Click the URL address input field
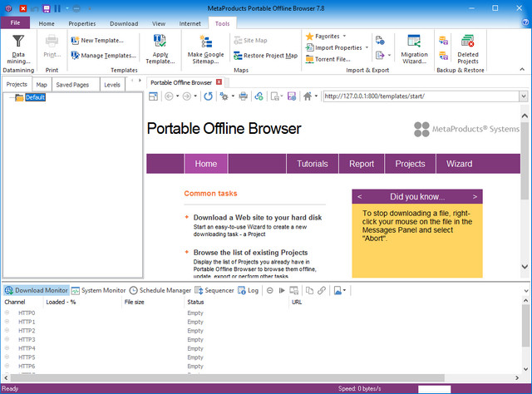532x394 pixels. click(x=416, y=96)
